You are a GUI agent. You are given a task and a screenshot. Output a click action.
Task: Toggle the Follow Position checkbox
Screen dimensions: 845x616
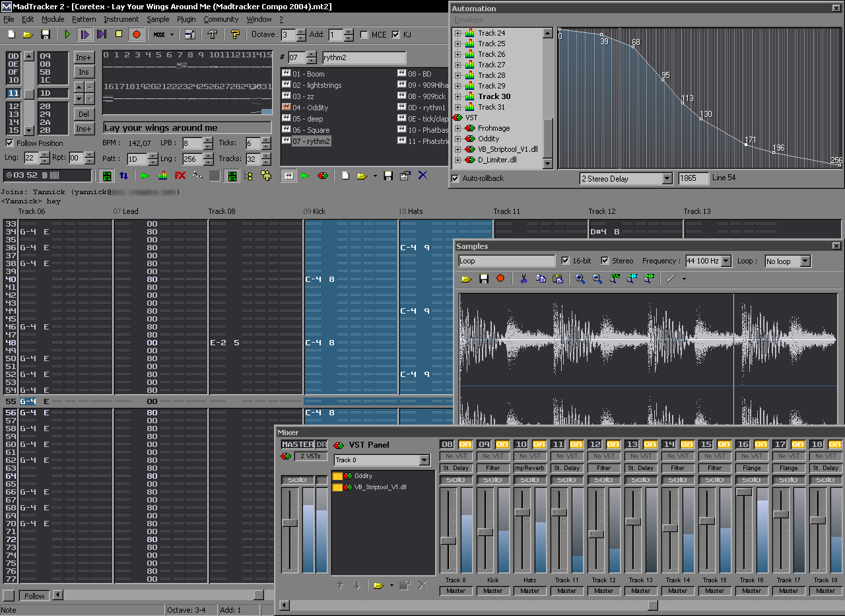point(10,143)
